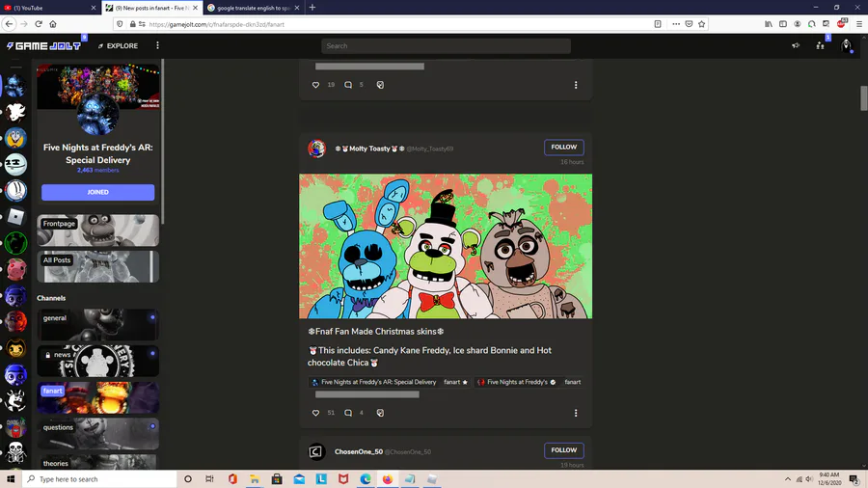Screen dimensions: 868x488
Task: Close the New posts in fanart tab
Action: tap(195, 8)
